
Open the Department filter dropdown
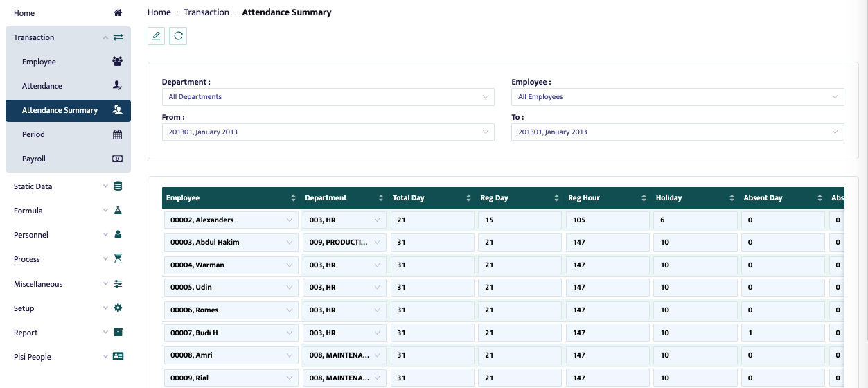[x=328, y=97]
